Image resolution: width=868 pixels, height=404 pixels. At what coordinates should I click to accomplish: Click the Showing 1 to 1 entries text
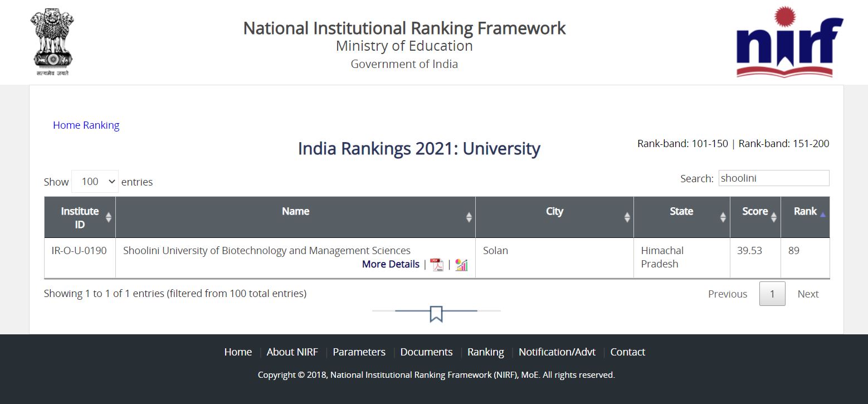point(175,293)
